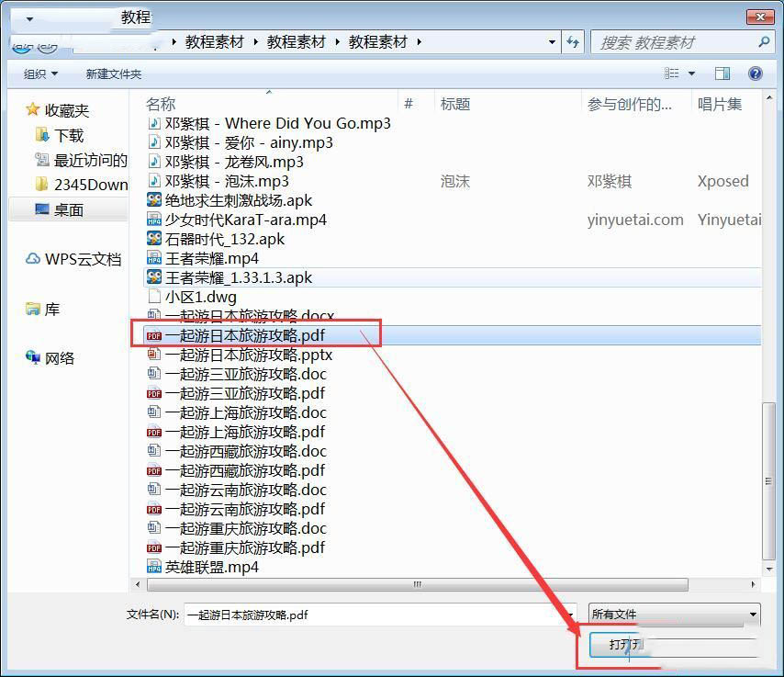Select 一起游云南旅游攻略.doc file icon
Image resolution: width=784 pixels, height=677 pixels.
(154, 490)
